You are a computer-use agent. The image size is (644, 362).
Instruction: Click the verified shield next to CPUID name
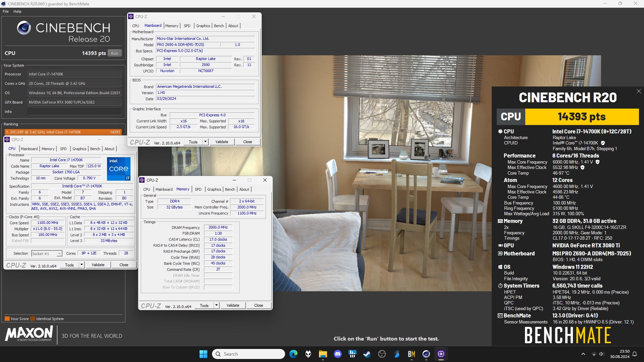coord(603,143)
